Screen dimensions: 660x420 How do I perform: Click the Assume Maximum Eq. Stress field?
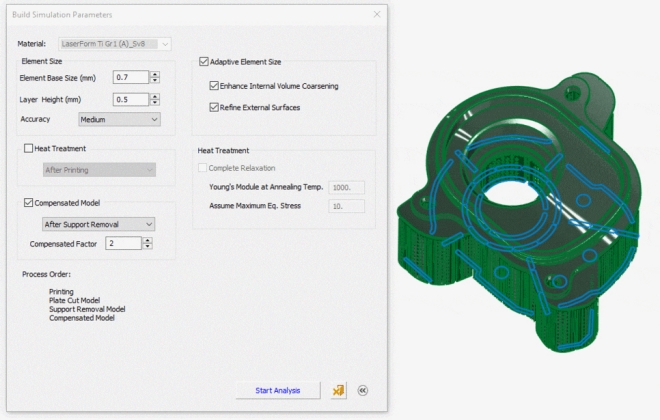click(346, 206)
